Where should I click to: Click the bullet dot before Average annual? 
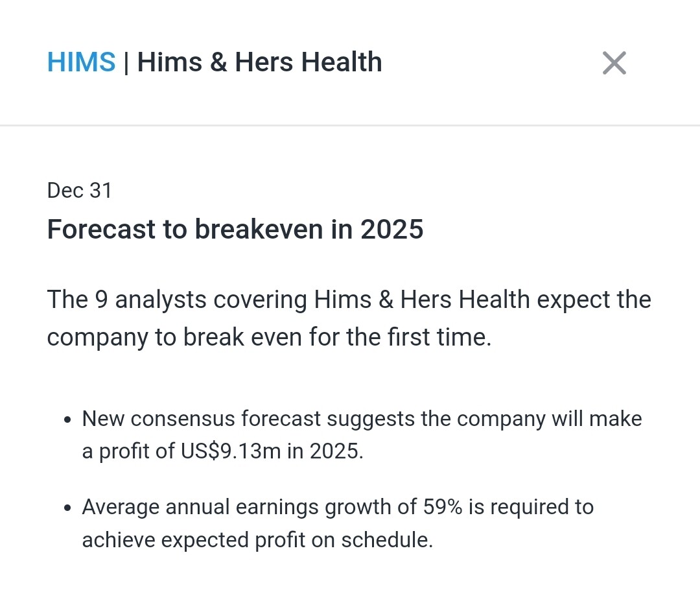[x=68, y=508]
